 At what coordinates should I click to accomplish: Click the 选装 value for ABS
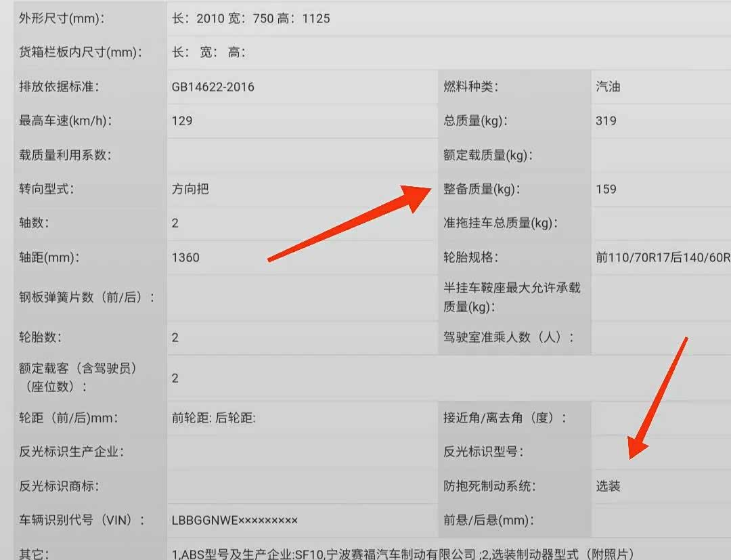tap(608, 486)
